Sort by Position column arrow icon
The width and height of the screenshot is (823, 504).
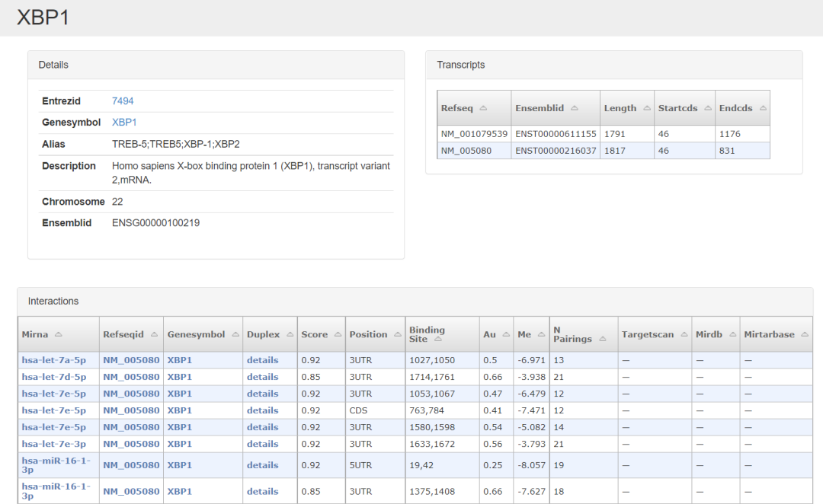(x=396, y=335)
